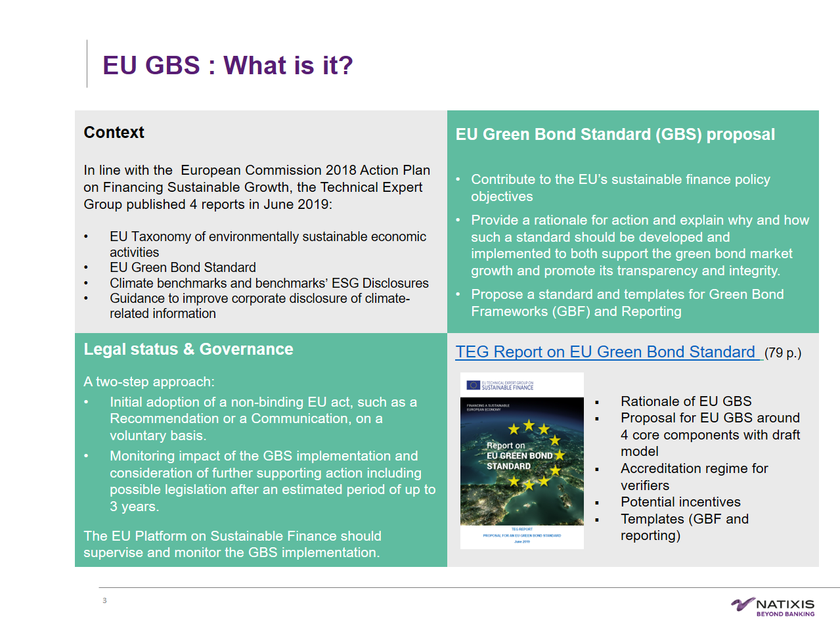Viewport: 840px width, 630px height.
Task: Select the 'Legal status & Governance' heading
Action: click(188, 349)
